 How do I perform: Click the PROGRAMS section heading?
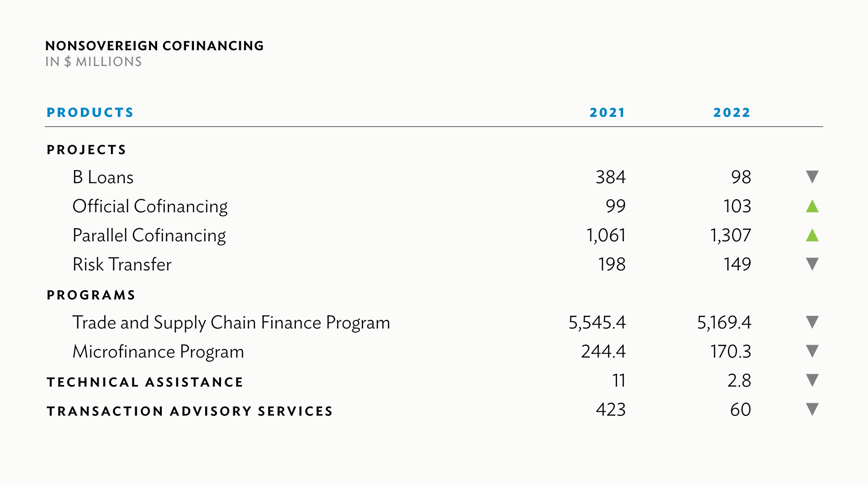tap(91, 295)
